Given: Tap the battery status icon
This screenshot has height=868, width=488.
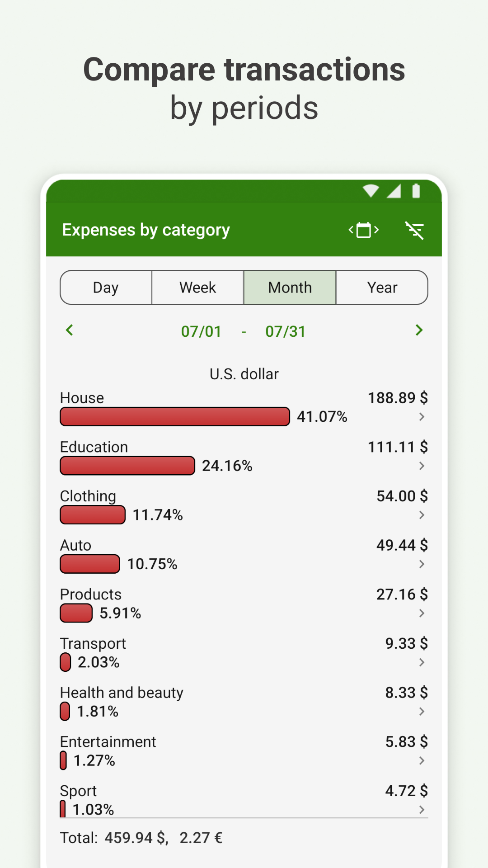Looking at the screenshot, I should point(416,191).
